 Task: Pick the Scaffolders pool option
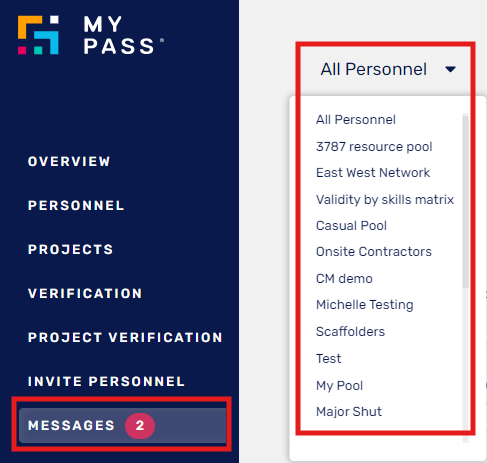(x=350, y=332)
